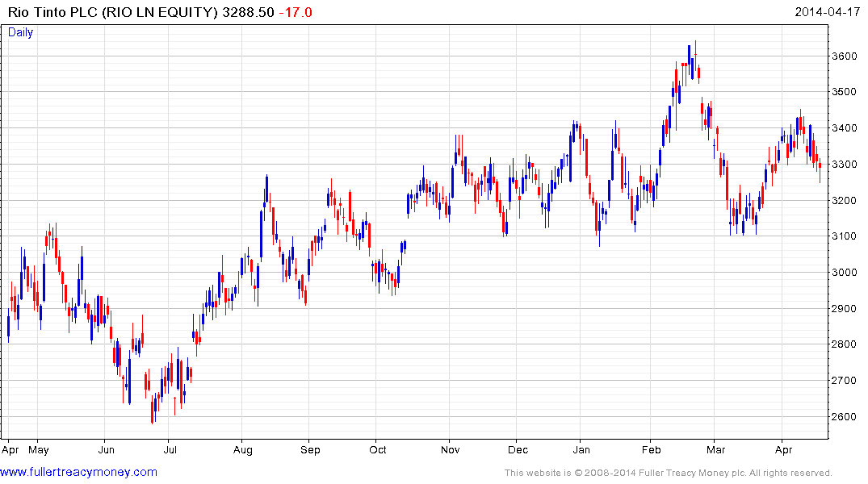The height and width of the screenshot is (484, 868).
Task: Click the 2800 price axis label
Action: pyautogui.click(x=845, y=344)
